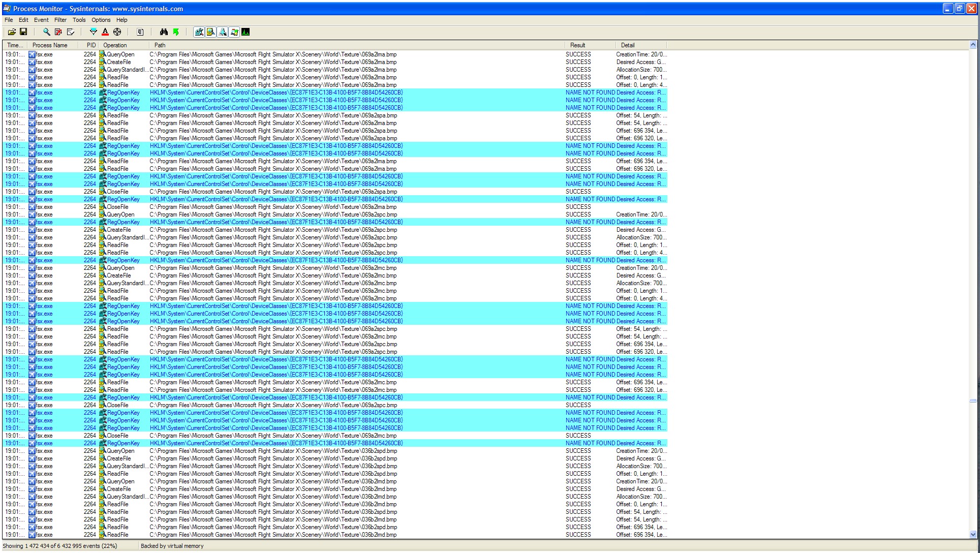Open the Options menu
The width and height of the screenshot is (980, 553).
pos(101,20)
